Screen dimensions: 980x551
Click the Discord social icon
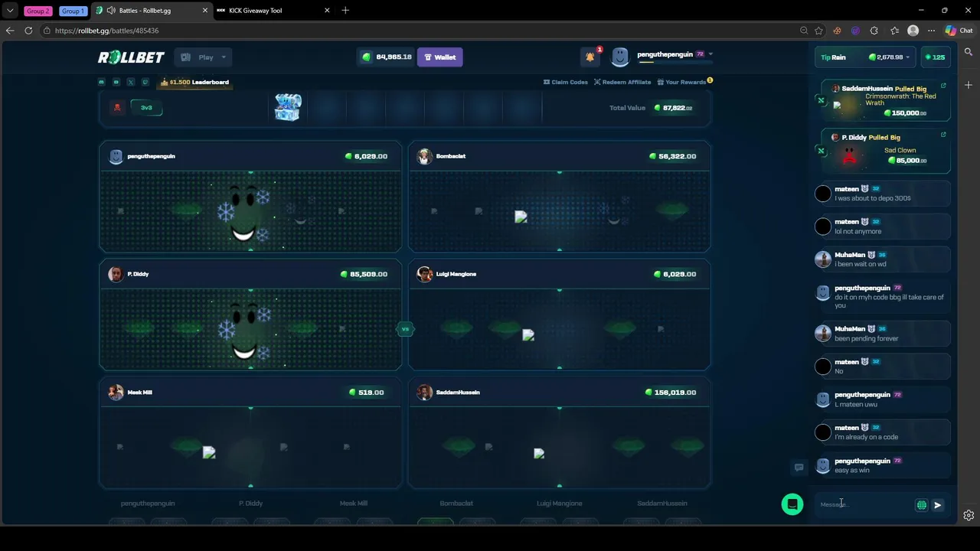click(x=101, y=82)
